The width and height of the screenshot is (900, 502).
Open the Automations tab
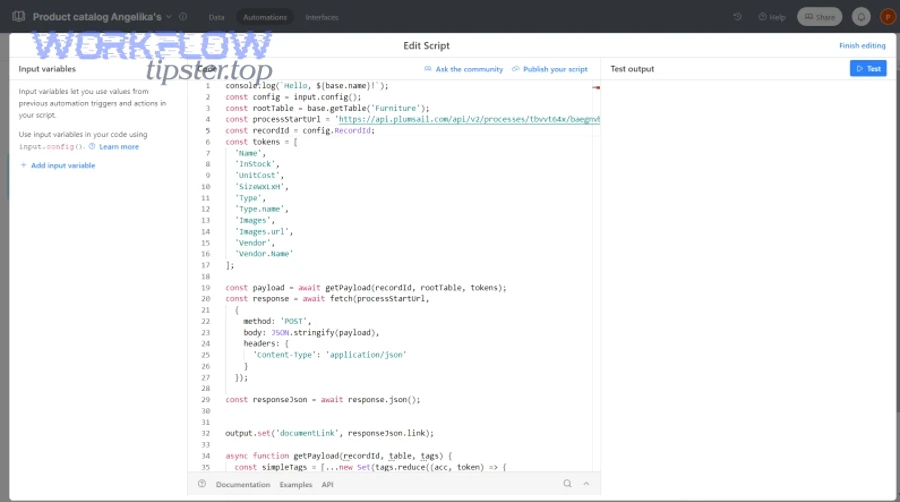(265, 17)
